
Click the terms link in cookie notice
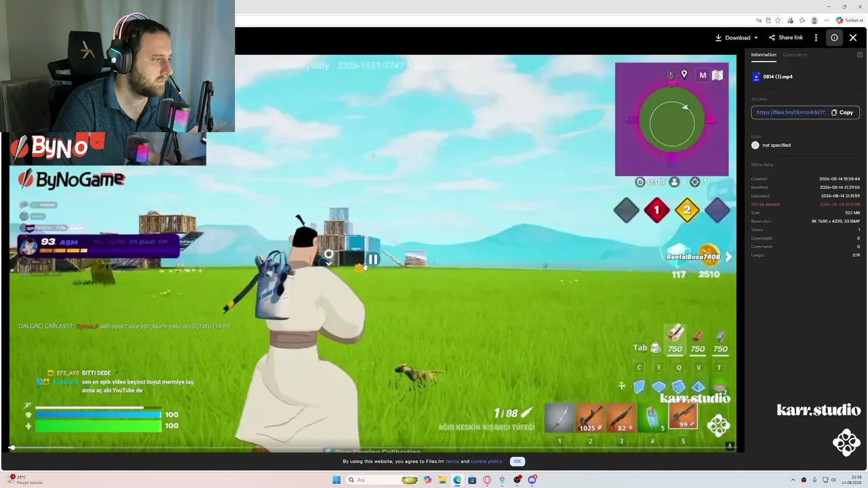(x=452, y=462)
